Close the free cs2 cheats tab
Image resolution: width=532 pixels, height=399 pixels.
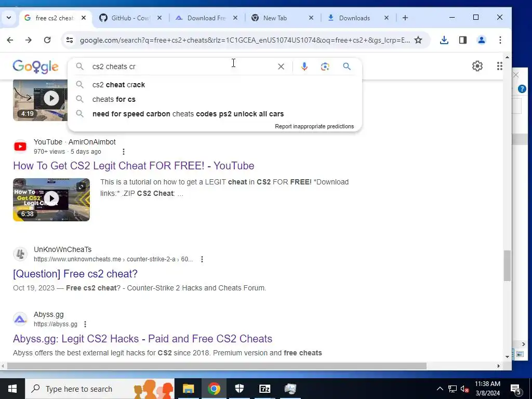tap(84, 18)
